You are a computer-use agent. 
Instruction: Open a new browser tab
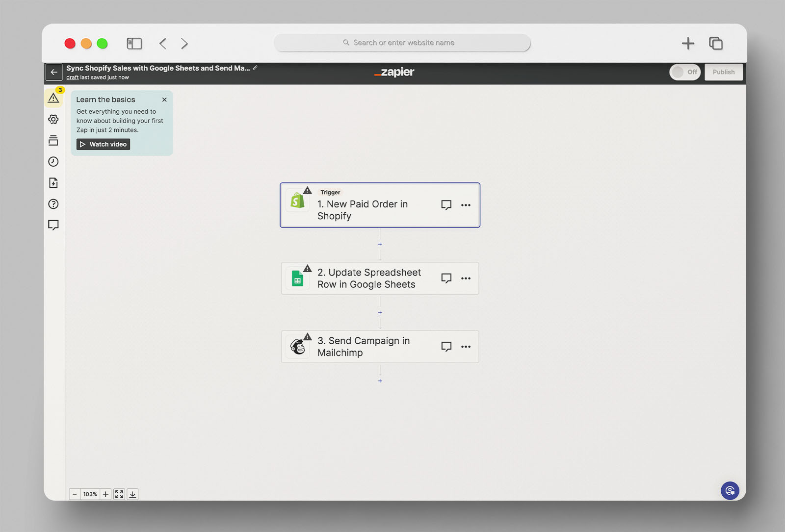pyautogui.click(x=688, y=43)
